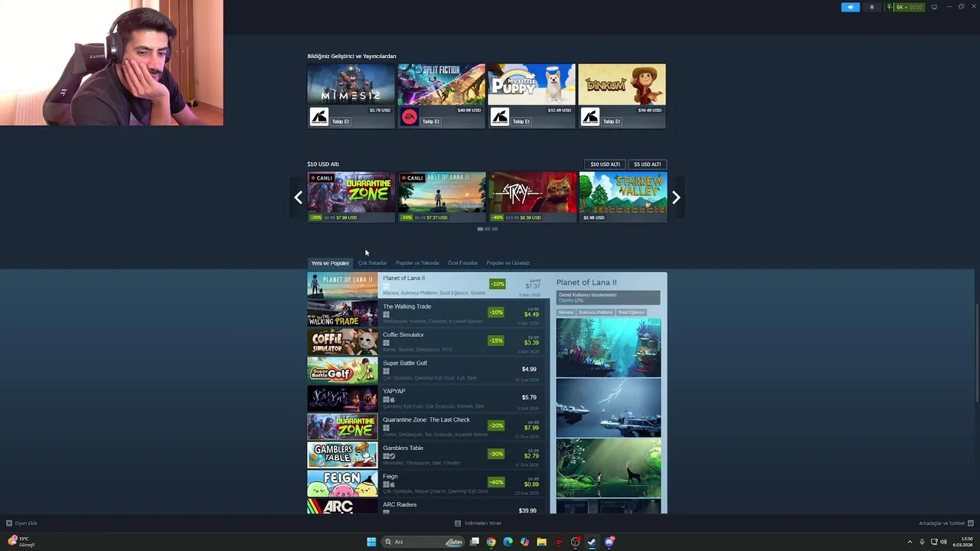This screenshot has width=980, height=551.
Task: Select the first carousel page dot
Action: coord(480,229)
